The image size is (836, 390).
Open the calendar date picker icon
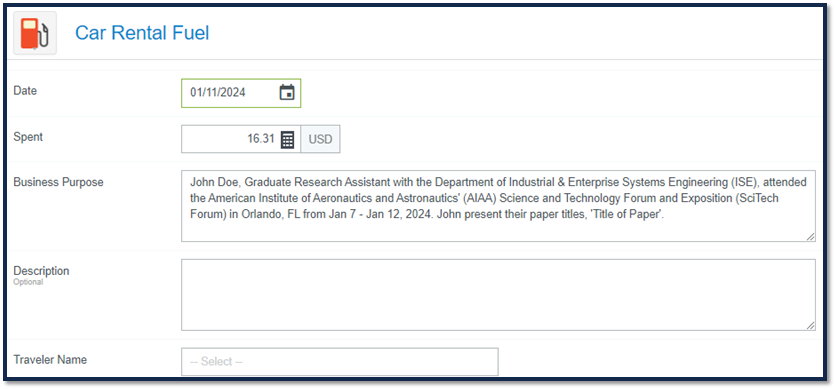pyautogui.click(x=287, y=92)
